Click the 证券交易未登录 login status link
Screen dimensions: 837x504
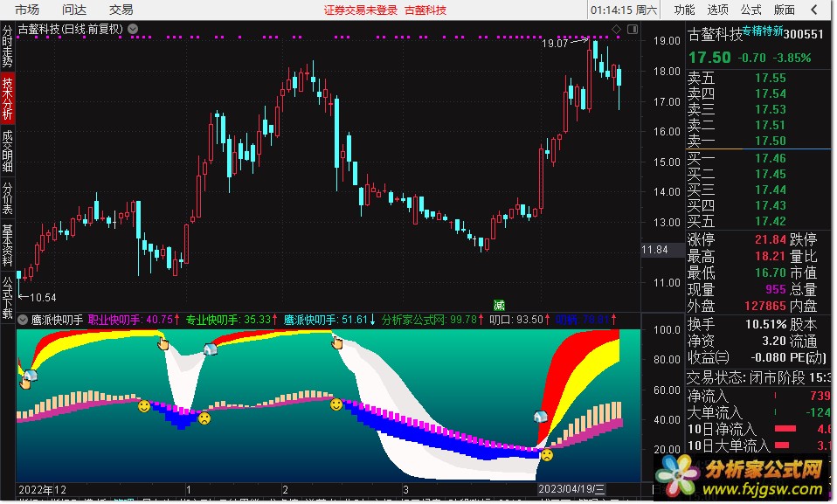point(361,10)
